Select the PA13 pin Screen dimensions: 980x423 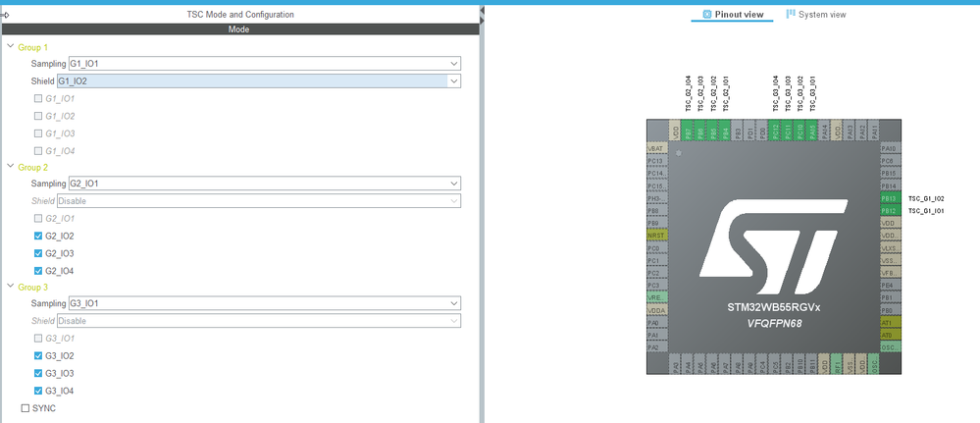click(x=850, y=131)
